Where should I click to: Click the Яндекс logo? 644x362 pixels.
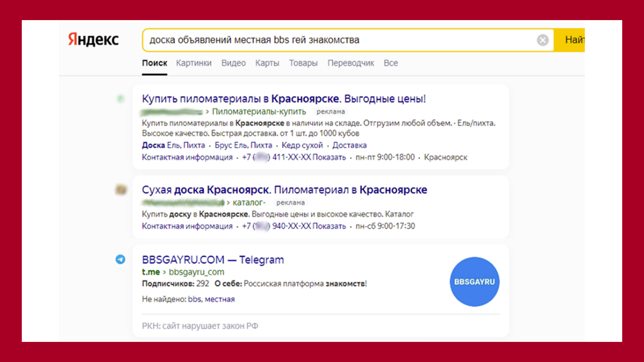(x=93, y=40)
